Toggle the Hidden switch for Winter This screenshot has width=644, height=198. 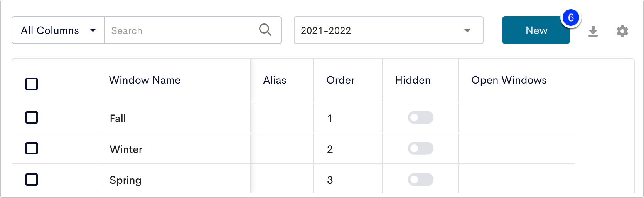pos(421,149)
